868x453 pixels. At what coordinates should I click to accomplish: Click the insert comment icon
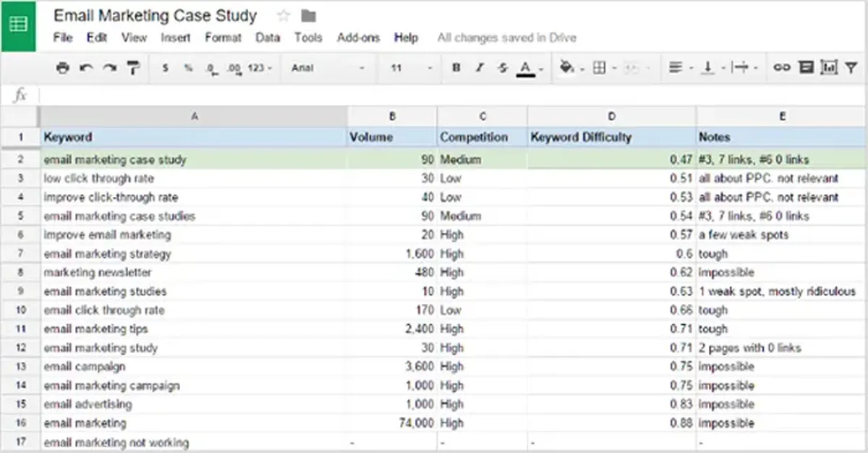(806, 67)
